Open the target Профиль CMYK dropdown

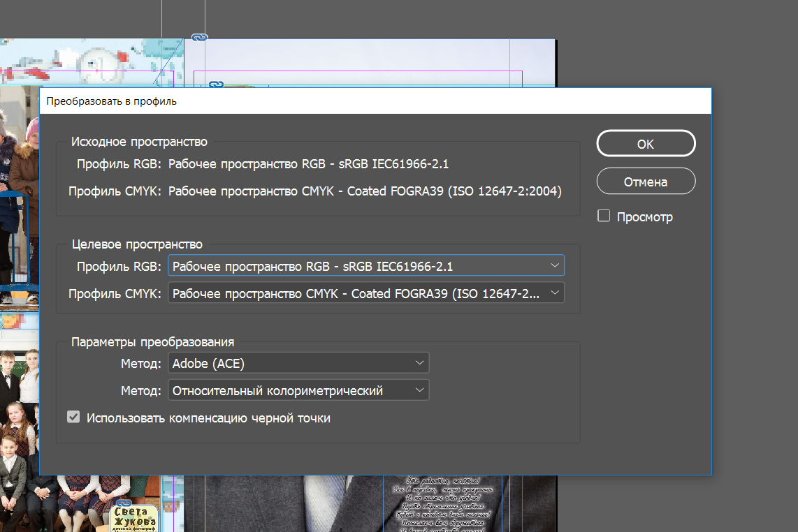tap(366, 293)
